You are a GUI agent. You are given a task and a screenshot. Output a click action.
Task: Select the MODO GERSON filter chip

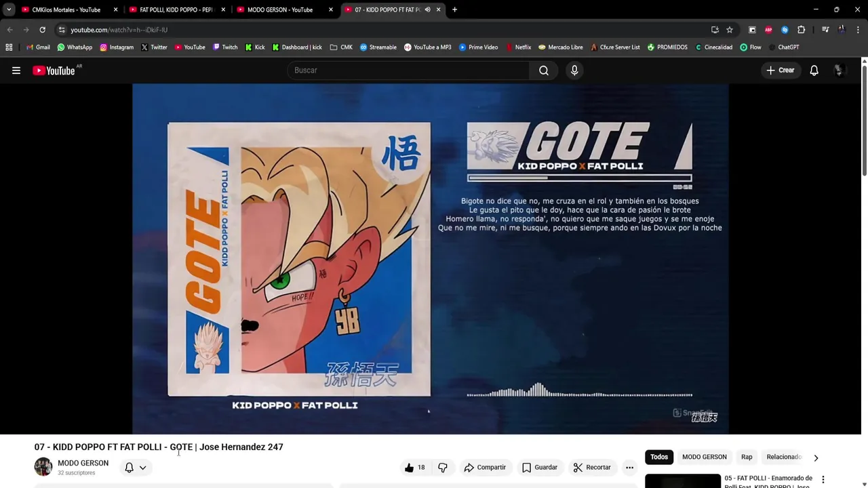coord(705,457)
